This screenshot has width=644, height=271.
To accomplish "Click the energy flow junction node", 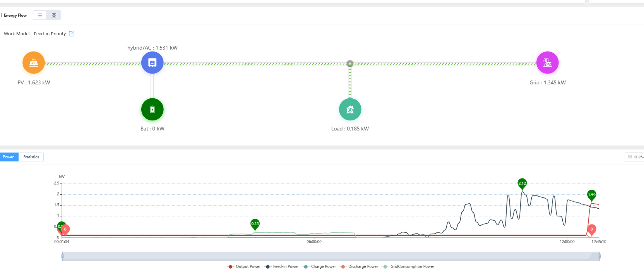I will tap(350, 63).
